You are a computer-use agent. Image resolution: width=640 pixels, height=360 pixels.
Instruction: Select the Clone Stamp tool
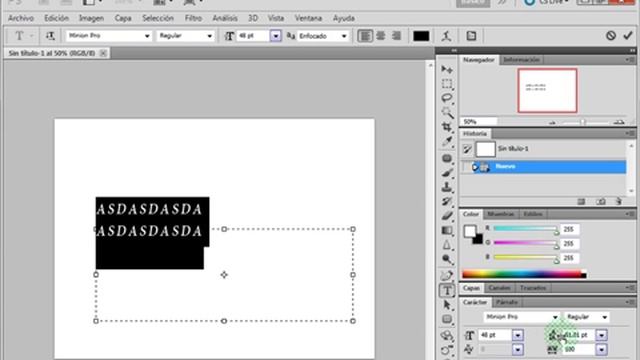click(x=447, y=187)
